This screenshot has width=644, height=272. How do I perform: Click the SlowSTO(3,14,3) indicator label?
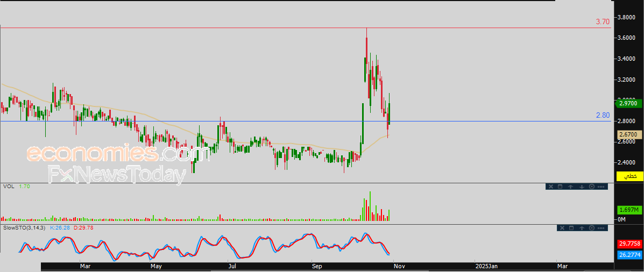[25, 227]
